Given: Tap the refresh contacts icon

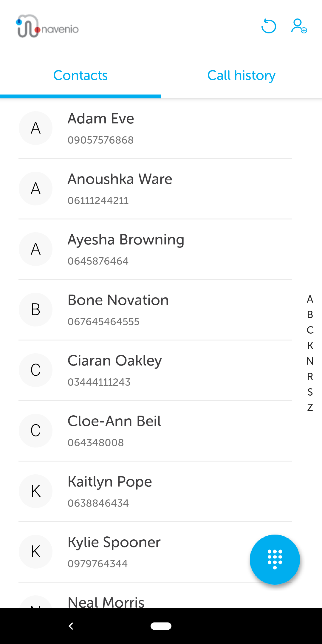Looking at the screenshot, I should click(269, 26).
